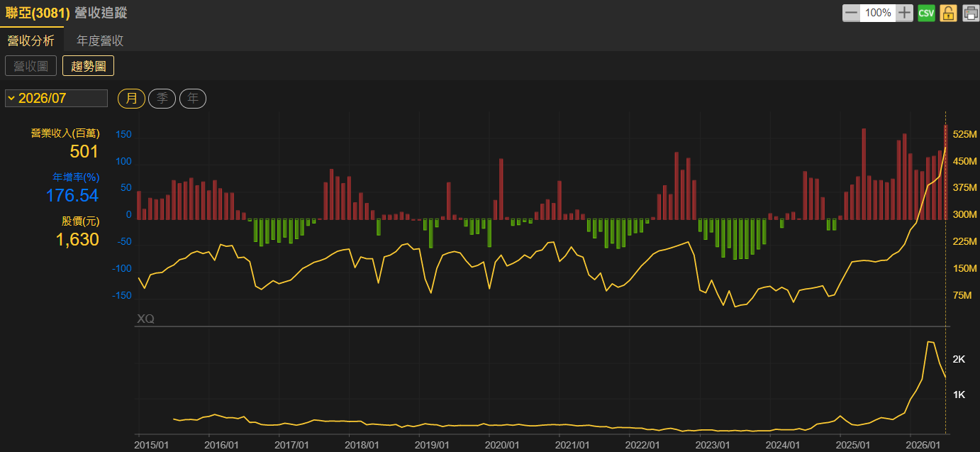Screen dimensions: 980x452
Task: Zoom out with the minus icon
Action: [x=851, y=13]
